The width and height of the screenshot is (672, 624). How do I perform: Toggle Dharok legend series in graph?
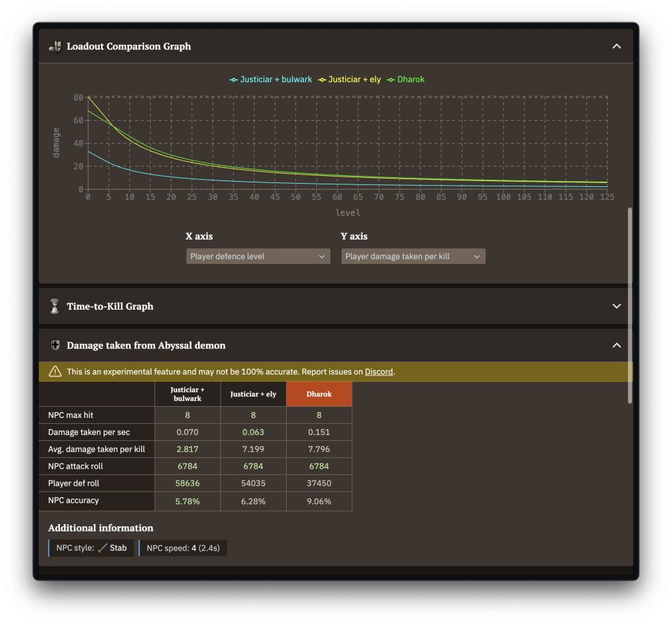[406, 79]
